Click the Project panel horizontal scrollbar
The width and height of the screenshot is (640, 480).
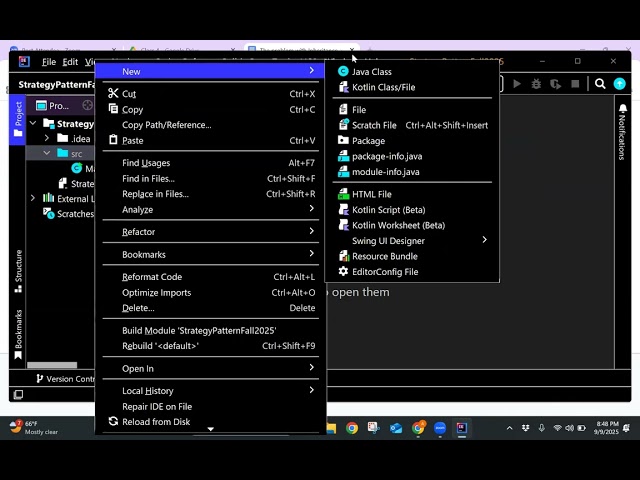(x=52, y=365)
